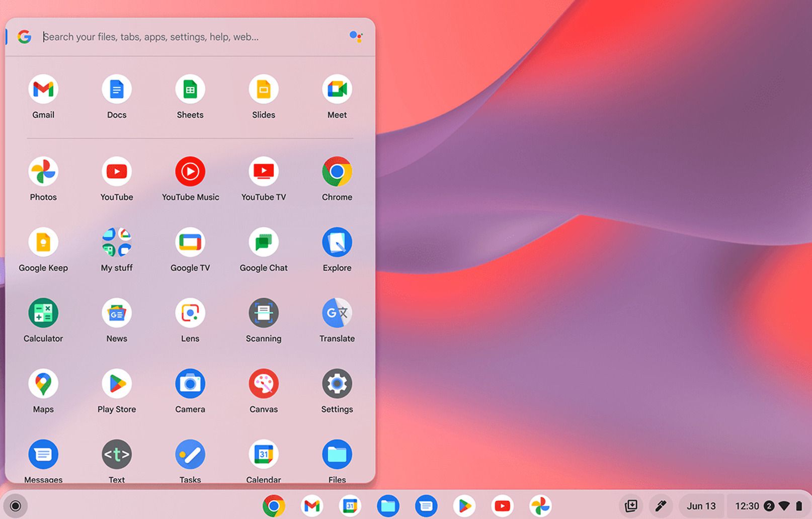Image resolution: width=812 pixels, height=519 pixels.
Task: Launch the Docs app
Action: click(117, 90)
